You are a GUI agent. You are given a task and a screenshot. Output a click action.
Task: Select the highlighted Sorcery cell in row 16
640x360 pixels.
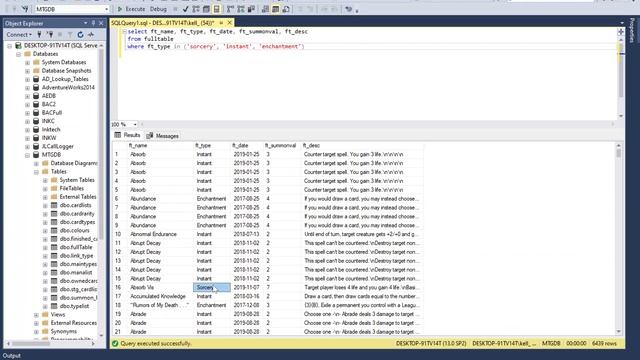point(211,287)
